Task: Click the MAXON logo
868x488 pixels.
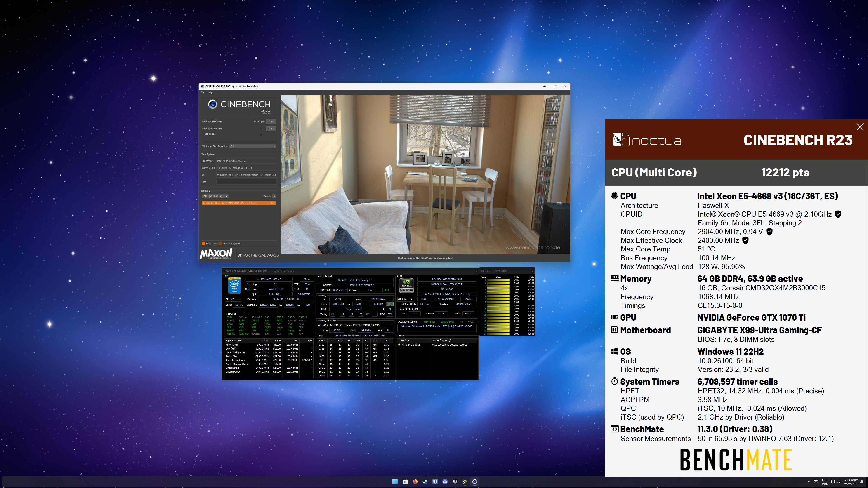Action: (216, 254)
